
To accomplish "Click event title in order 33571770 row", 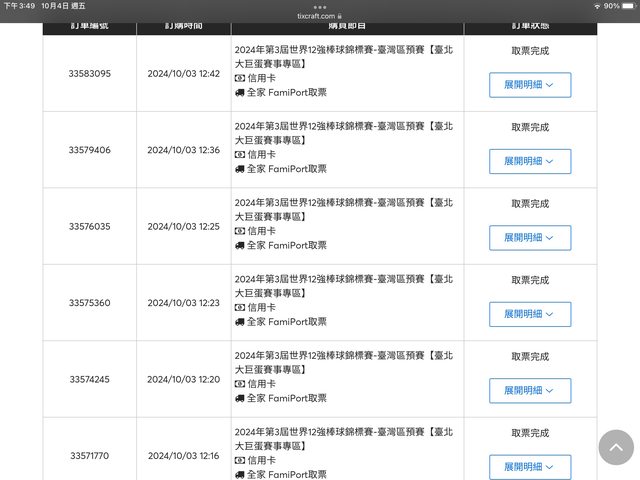I will [x=343, y=439].
